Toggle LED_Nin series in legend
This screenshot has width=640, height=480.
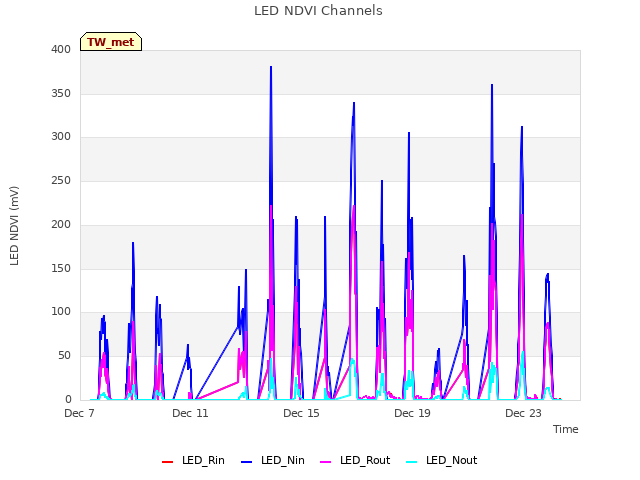click(x=273, y=460)
